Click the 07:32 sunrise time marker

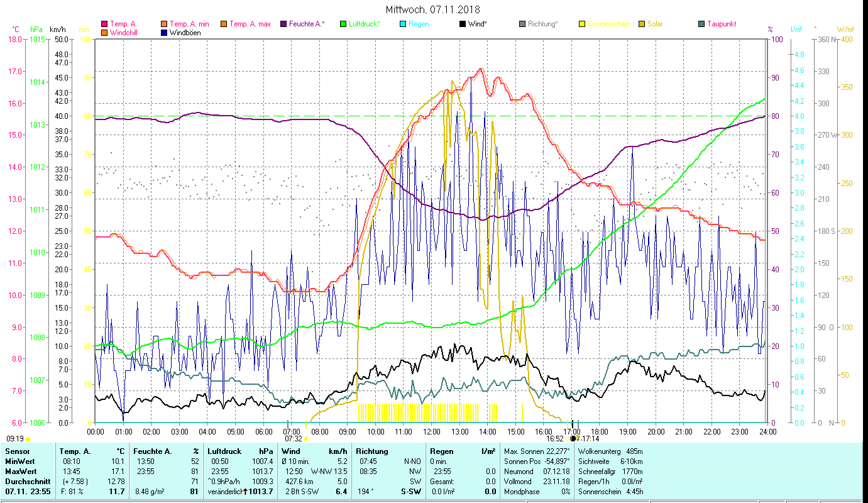[x=294, y=438]
